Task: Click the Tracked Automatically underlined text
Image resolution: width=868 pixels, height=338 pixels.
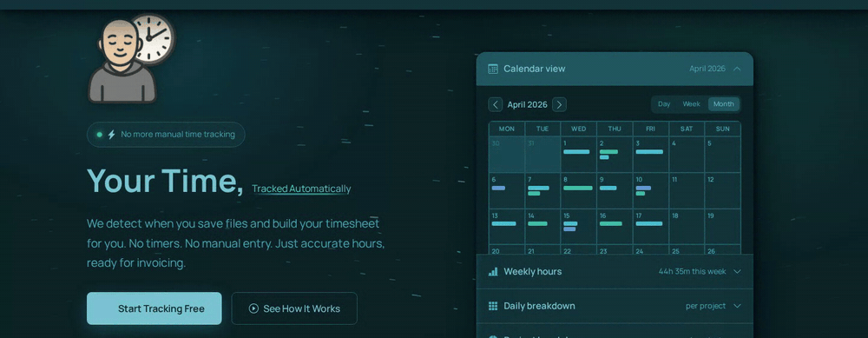Action: pos(301,189)
